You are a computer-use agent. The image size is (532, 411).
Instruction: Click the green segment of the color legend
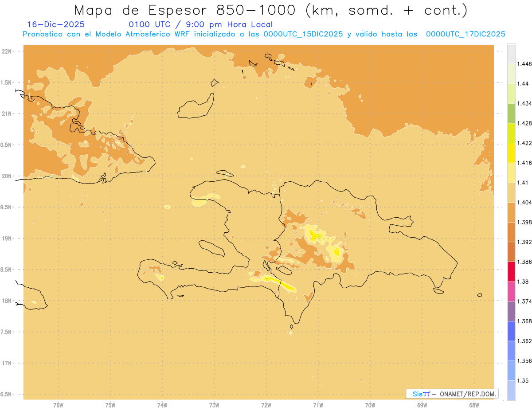click(x=511, y=114)
